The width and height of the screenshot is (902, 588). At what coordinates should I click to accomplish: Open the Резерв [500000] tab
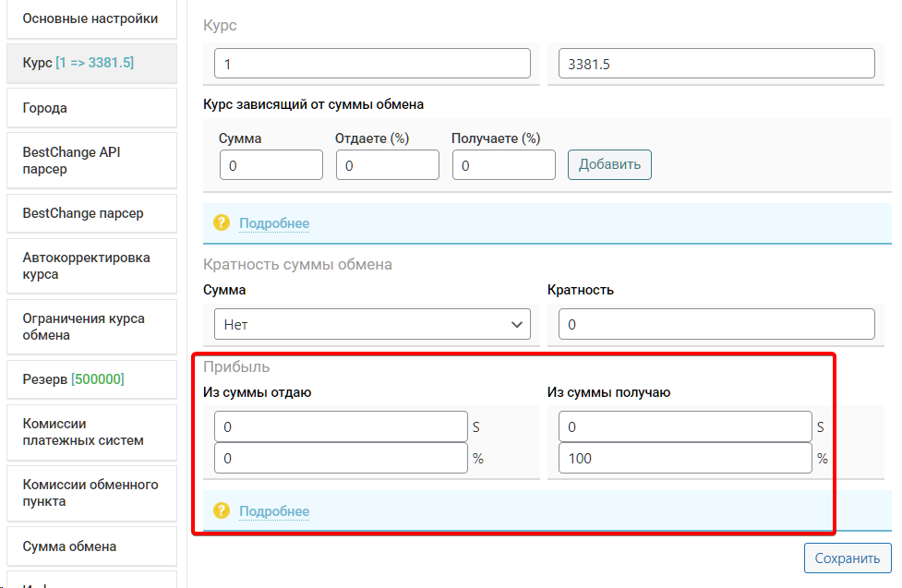pos(90,379)
